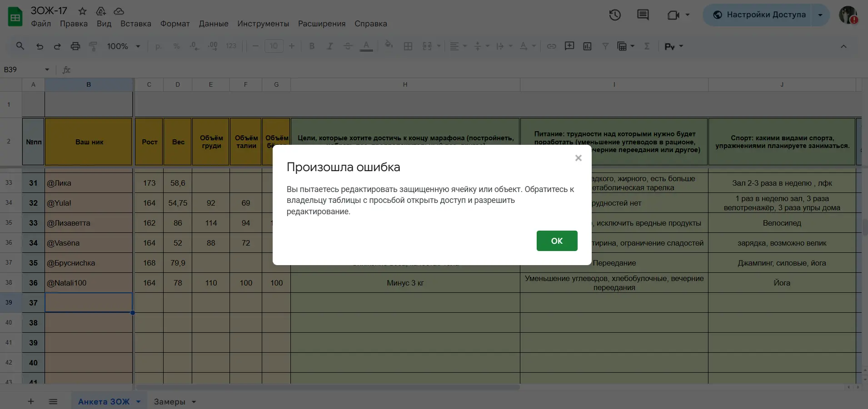Click OK in the error dialog
Screen dimensions: 868x409
pos(557,241)
